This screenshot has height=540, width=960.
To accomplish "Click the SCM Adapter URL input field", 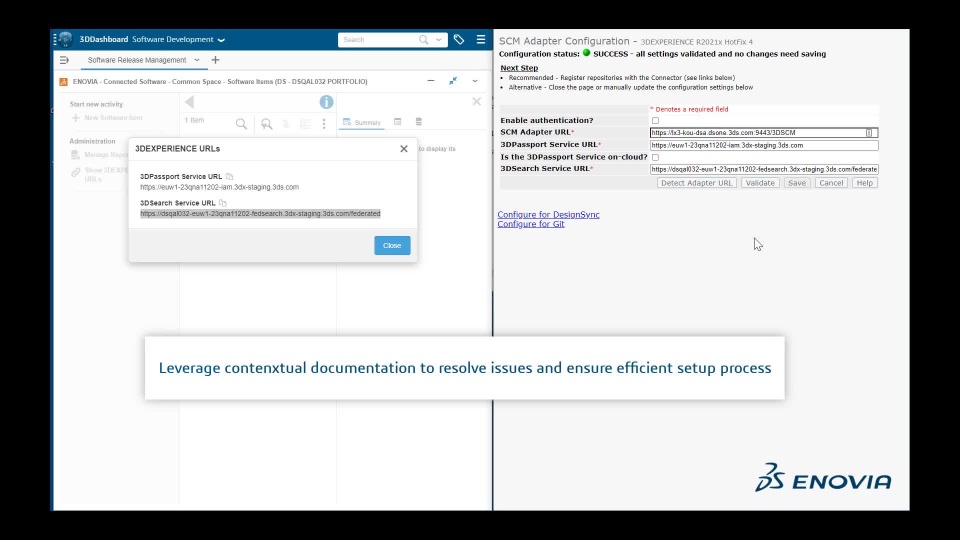I will point(764,133).
